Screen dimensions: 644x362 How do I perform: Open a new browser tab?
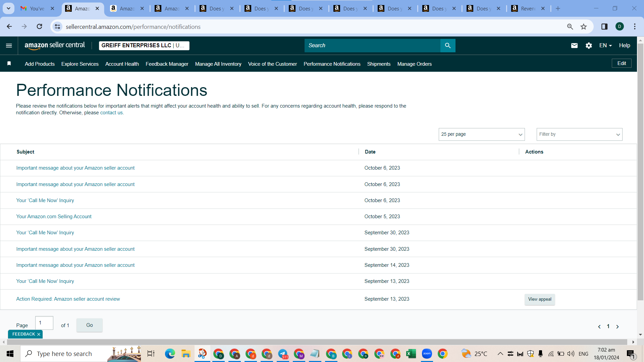[558, 9]
